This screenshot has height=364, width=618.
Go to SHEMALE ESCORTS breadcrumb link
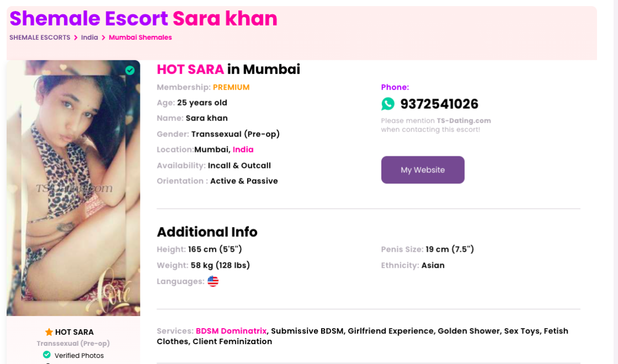click(40, 38)
